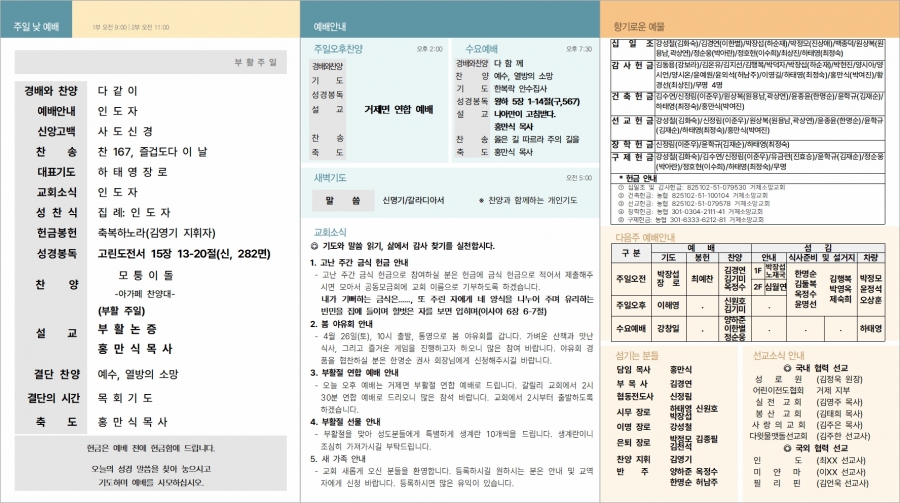
Task: Click the scripture '왕하 5장 1-14절(구,567)'
Action: [x=537, y=102]
